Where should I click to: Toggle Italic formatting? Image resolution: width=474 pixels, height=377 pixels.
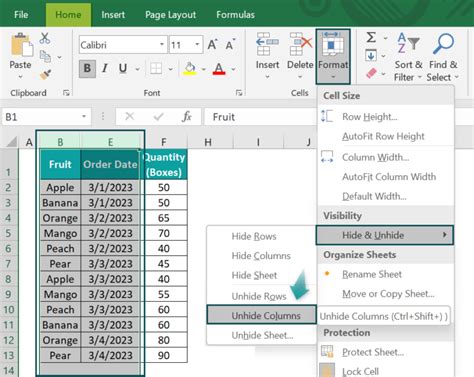coord(105,68)
